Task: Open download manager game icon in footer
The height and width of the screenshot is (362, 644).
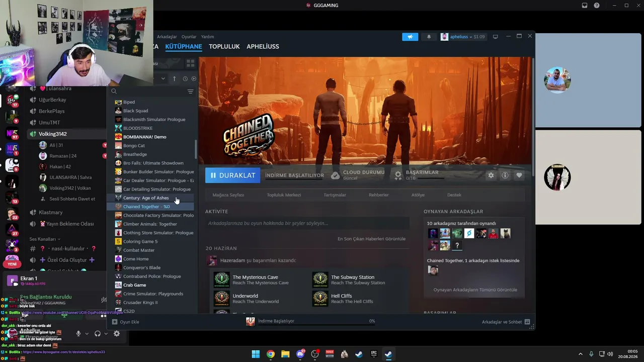Action: click(x=250, y=321)
